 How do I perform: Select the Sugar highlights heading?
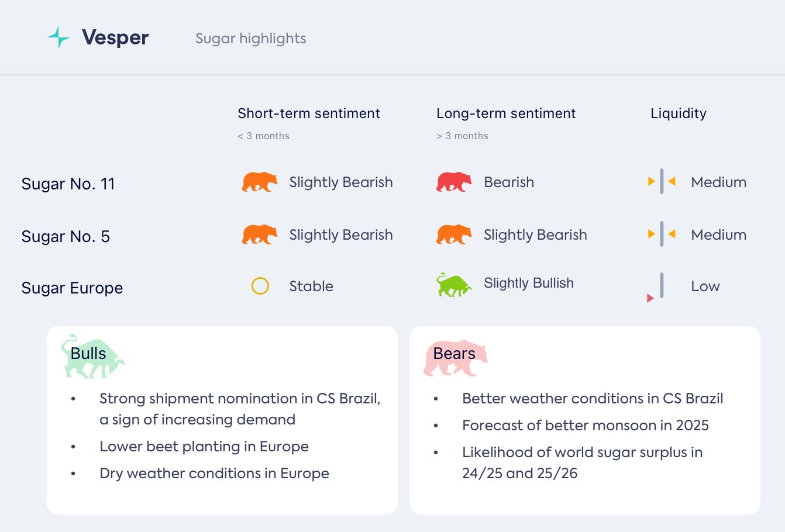pyautogui.click(x=251, y=39)
